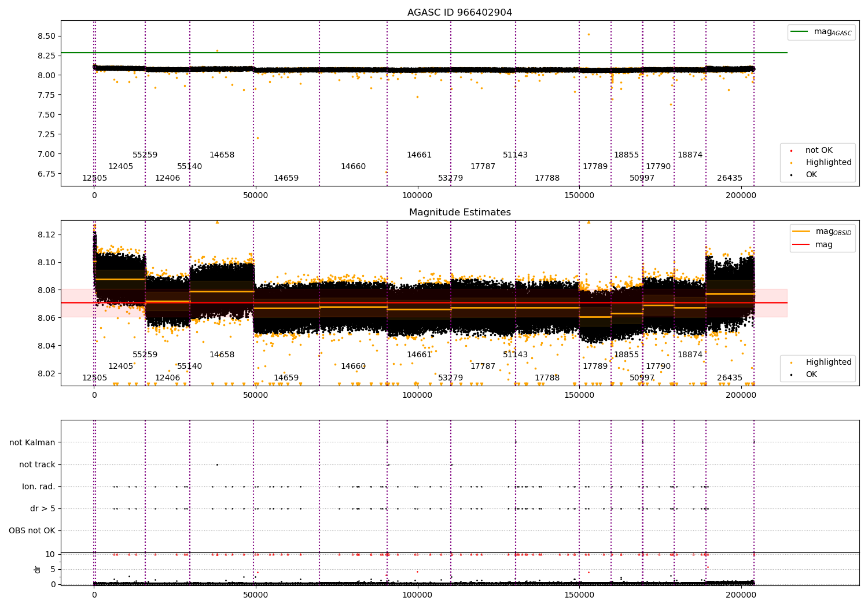868x608 pixels.
Task: Click obsid label 12405 in top plot
Action: click(120, 167)
